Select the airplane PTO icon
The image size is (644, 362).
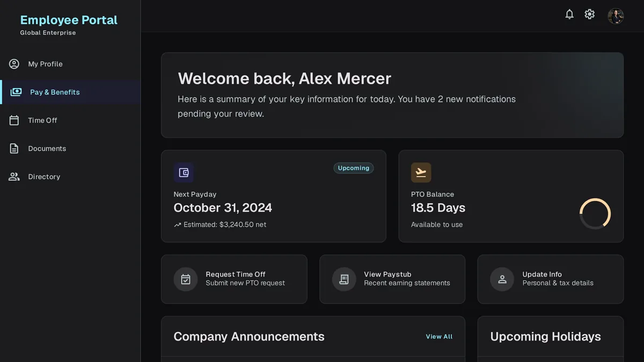pyautogui.click(x=421, y=173)
